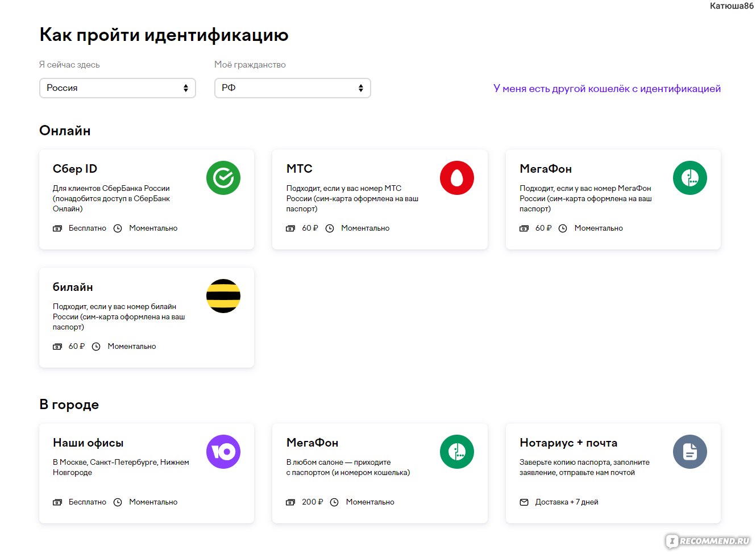Open the Моё гражданство dropdown showing РФ

coord(293,88)
